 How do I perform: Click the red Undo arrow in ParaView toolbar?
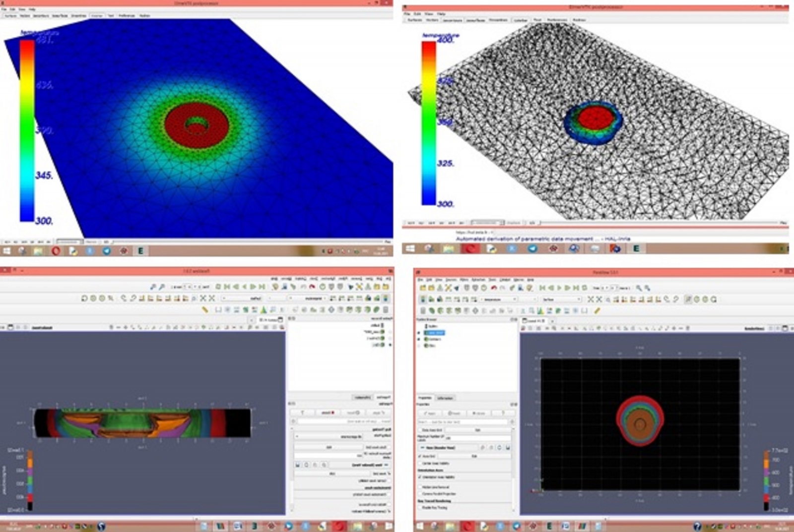pos(493,288)
